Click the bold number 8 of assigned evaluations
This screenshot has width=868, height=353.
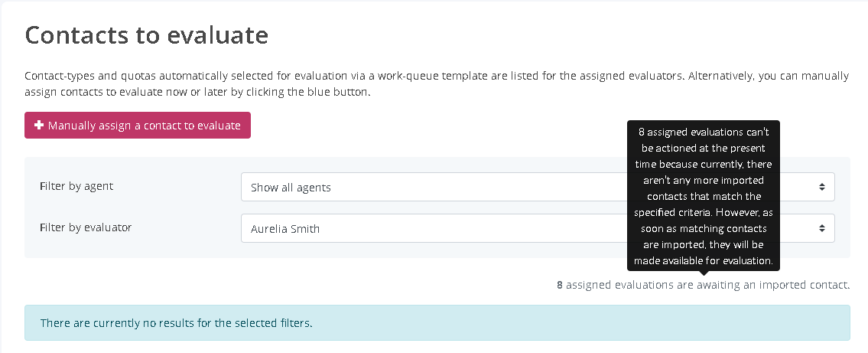(x=560, y=285)
